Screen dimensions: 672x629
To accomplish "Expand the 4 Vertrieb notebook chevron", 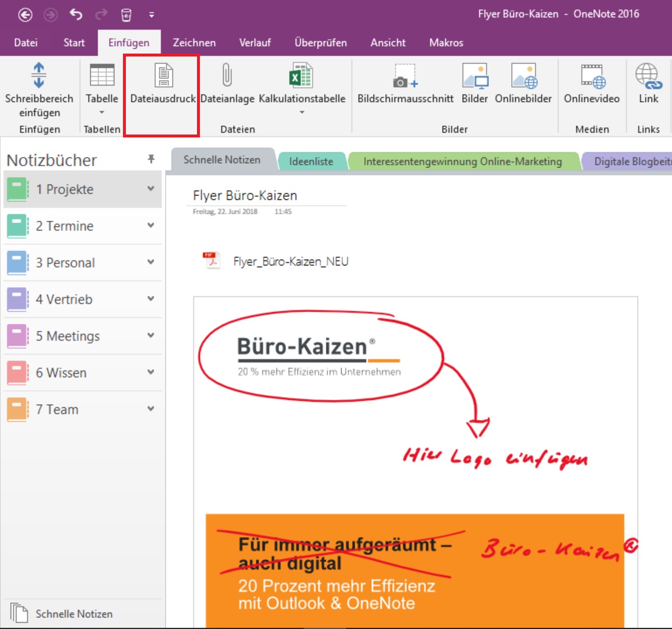I will pos(151,299).
